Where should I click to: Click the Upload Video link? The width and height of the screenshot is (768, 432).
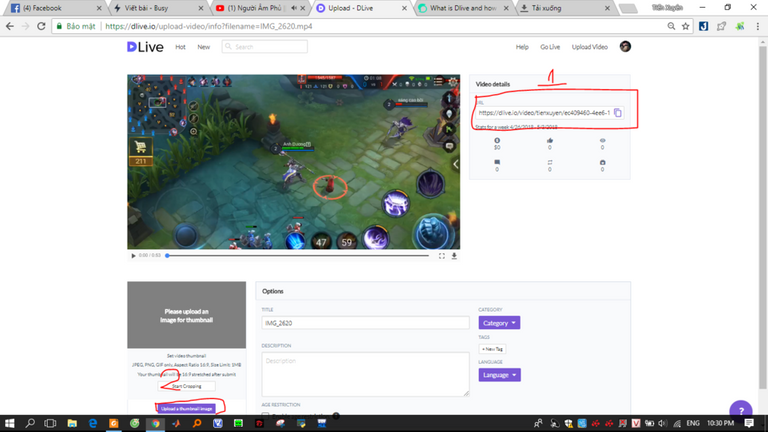coord(589,47)
